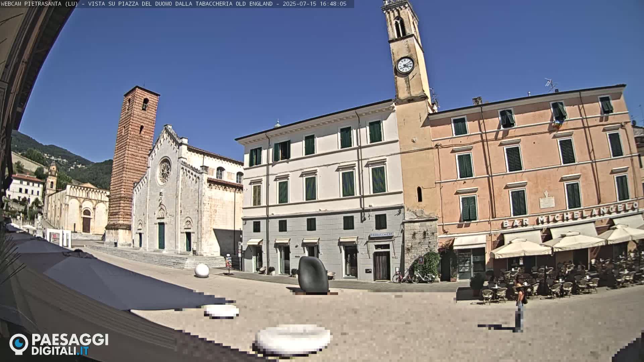Screen dimensions: 644x362
Task: Click the rose window of the cathedral
Action: click(164, 171)
